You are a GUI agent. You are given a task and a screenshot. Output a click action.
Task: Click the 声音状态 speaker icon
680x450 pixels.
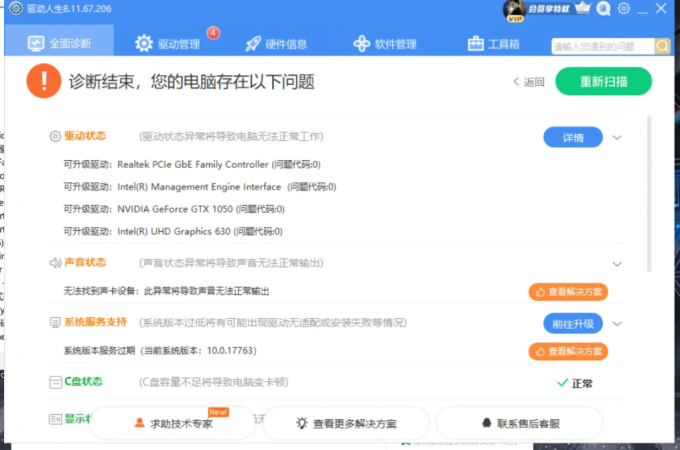pyautogui.click(x=55, y=263)
